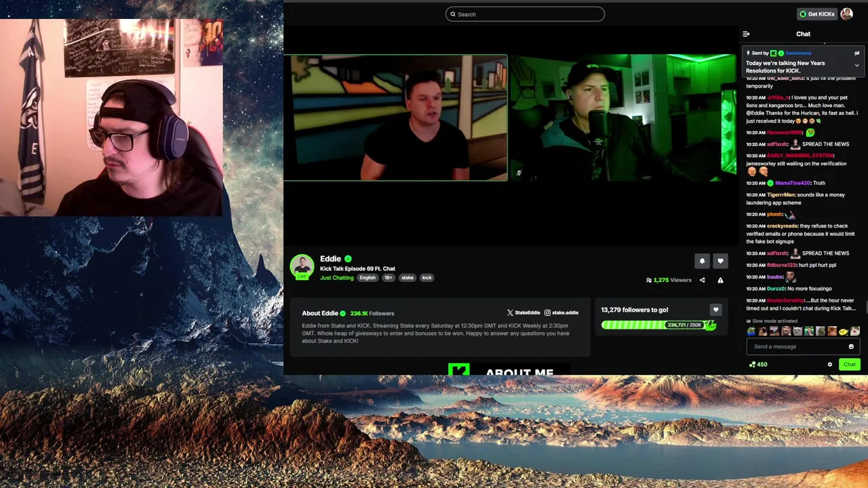Click the Search box at the top

pos(525,14)
